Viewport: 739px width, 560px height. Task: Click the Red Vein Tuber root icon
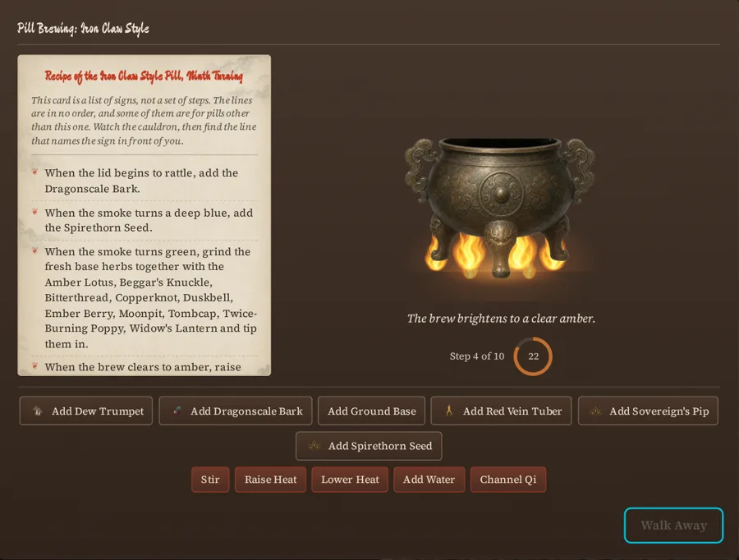[x=449, y=411]
